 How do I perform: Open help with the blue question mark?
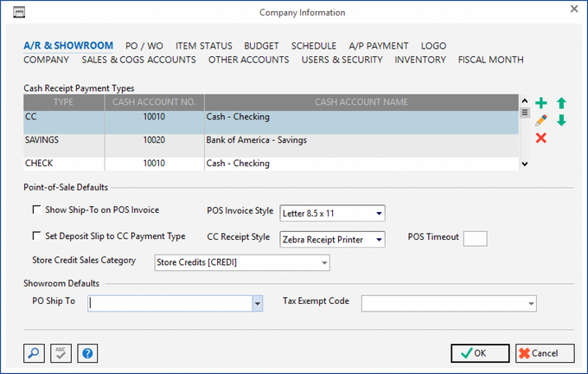click(x=87, y=353)
